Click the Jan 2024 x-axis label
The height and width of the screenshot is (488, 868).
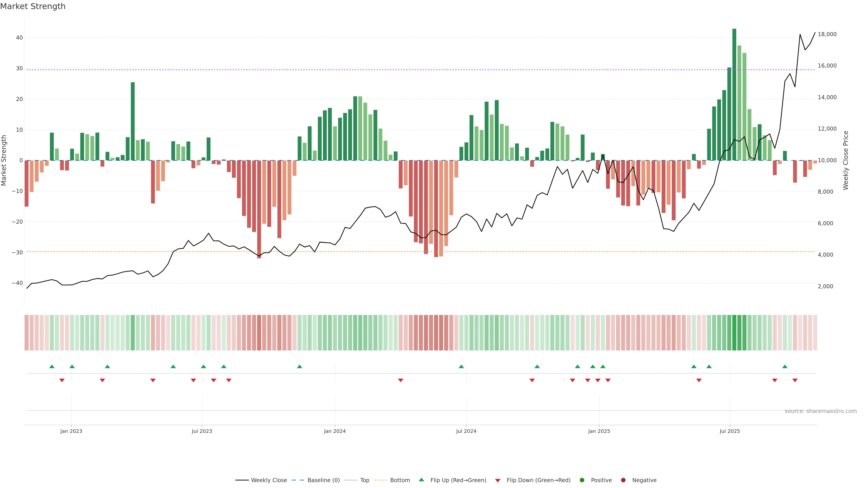[335, 431]
